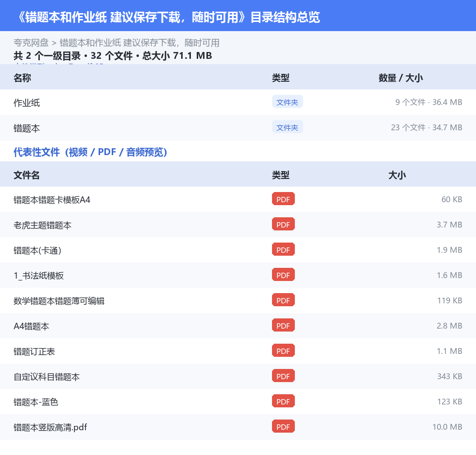Viewport: 476px width, 455px height.
Task: Click the 1.9 MB size cell
Action: click(x=449, y=250)
